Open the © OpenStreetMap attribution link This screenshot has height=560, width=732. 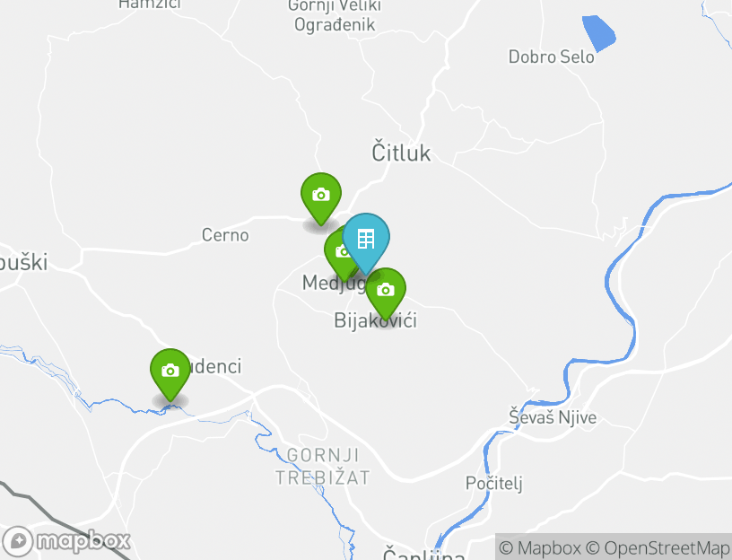[x=658, y=547]
